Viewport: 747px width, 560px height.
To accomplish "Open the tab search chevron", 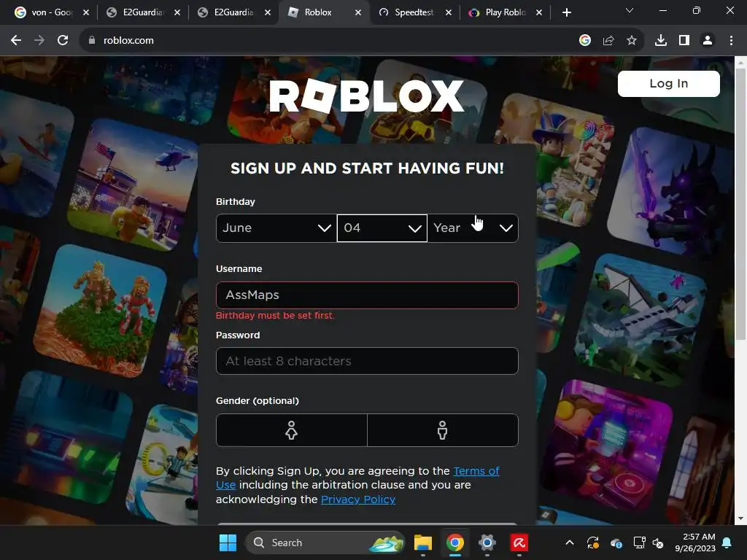I will [x=630, y=10].
